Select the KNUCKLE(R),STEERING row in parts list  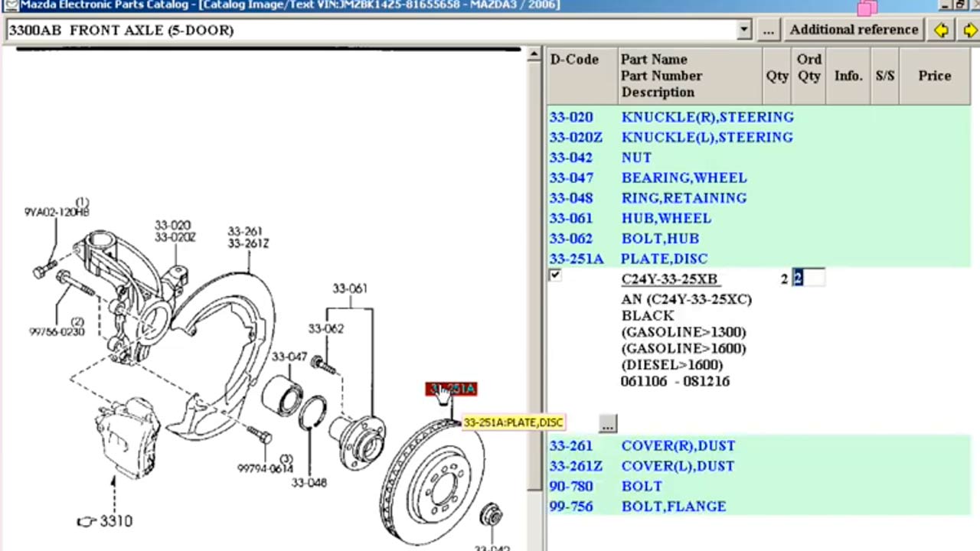[759, 117]
